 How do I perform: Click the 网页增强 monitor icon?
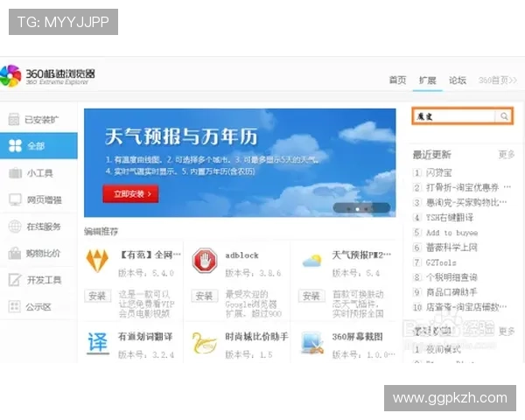click(x=15, y=199)
